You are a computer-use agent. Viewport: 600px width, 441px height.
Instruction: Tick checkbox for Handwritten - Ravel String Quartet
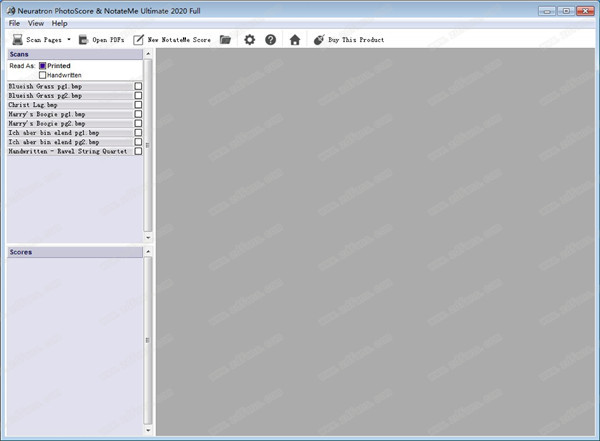[x=138, y=151]
